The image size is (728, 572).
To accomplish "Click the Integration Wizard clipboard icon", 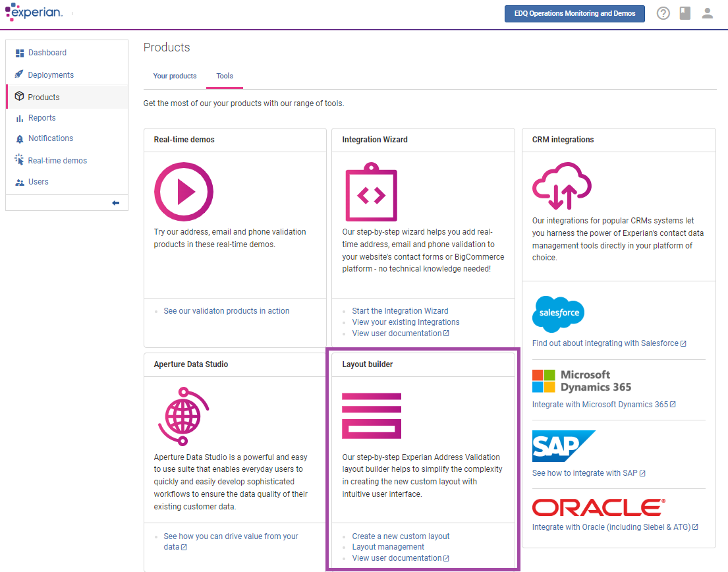I will click(372, 192).
